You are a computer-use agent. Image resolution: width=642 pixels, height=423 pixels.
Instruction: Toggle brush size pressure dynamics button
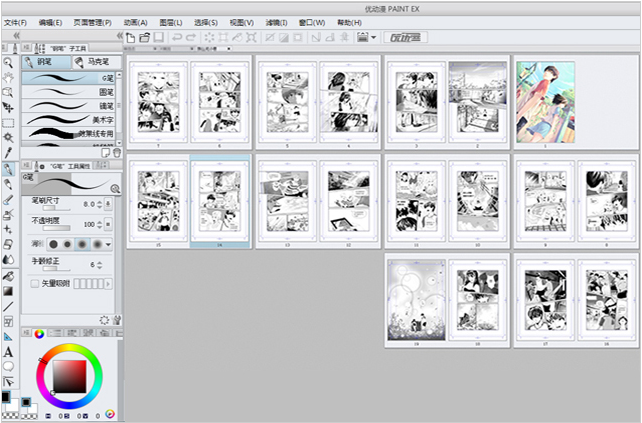pos(108,204)
